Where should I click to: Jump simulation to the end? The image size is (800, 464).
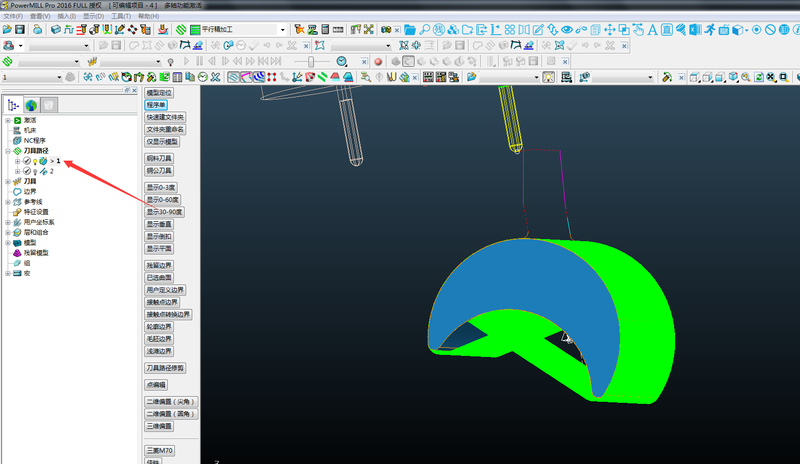coord(276,61)
